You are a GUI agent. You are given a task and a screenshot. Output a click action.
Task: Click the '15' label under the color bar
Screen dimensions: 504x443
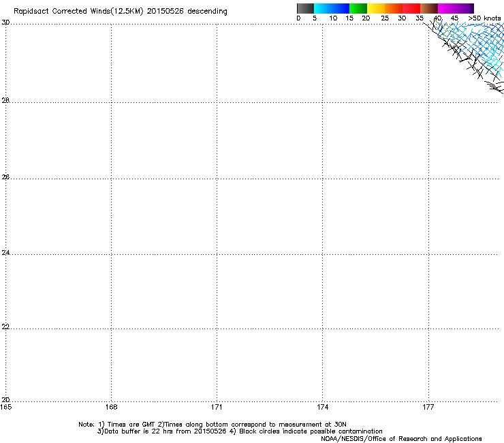pyautogui.click(x=349, y=18)
